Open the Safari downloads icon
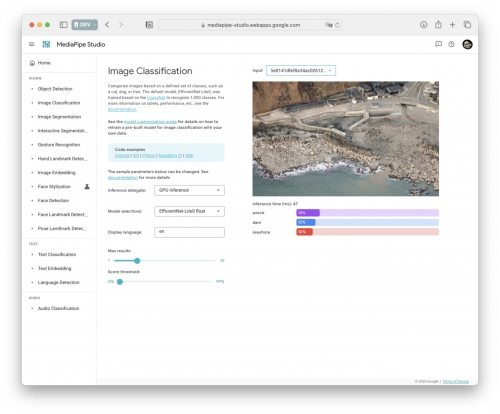The height and width of the screenshot is (414, 500). coord(423,25)
